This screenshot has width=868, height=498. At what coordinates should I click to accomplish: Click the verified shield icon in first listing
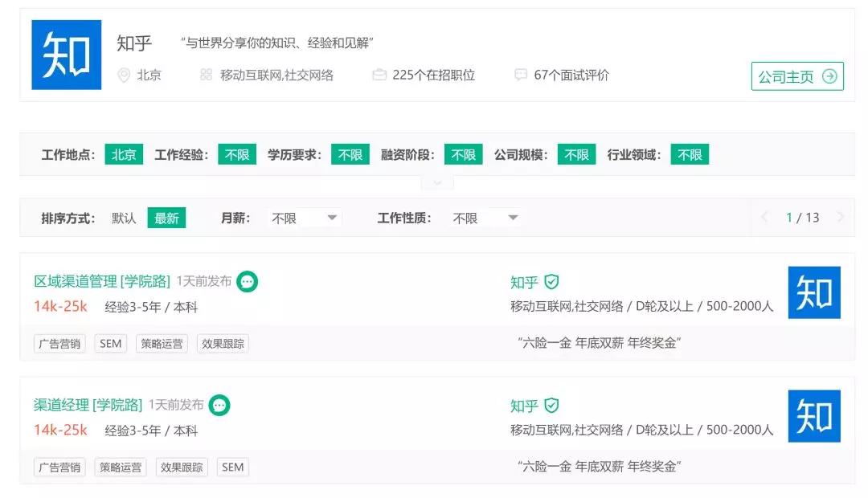(x=551, y=282)
